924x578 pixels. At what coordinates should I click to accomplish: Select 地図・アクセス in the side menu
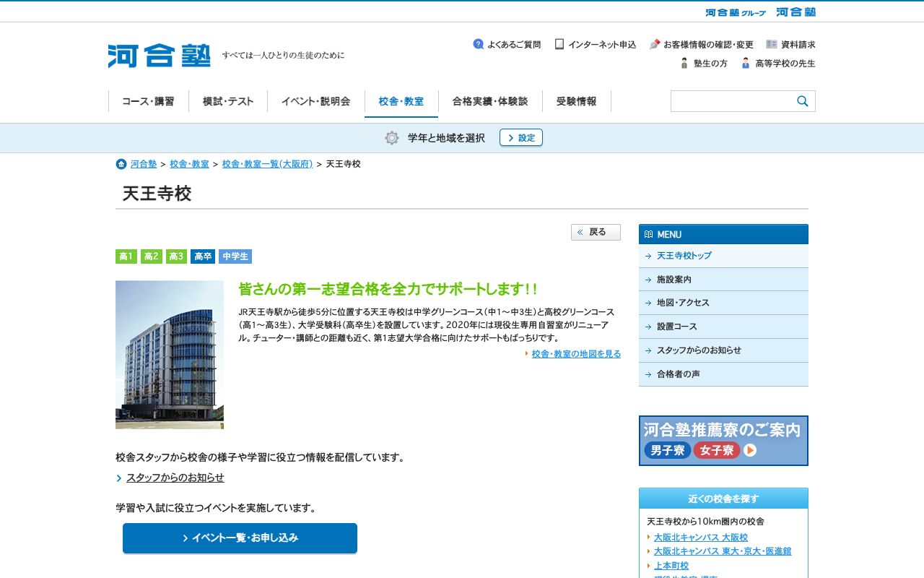pyautogui.click(x=723, y=303)
